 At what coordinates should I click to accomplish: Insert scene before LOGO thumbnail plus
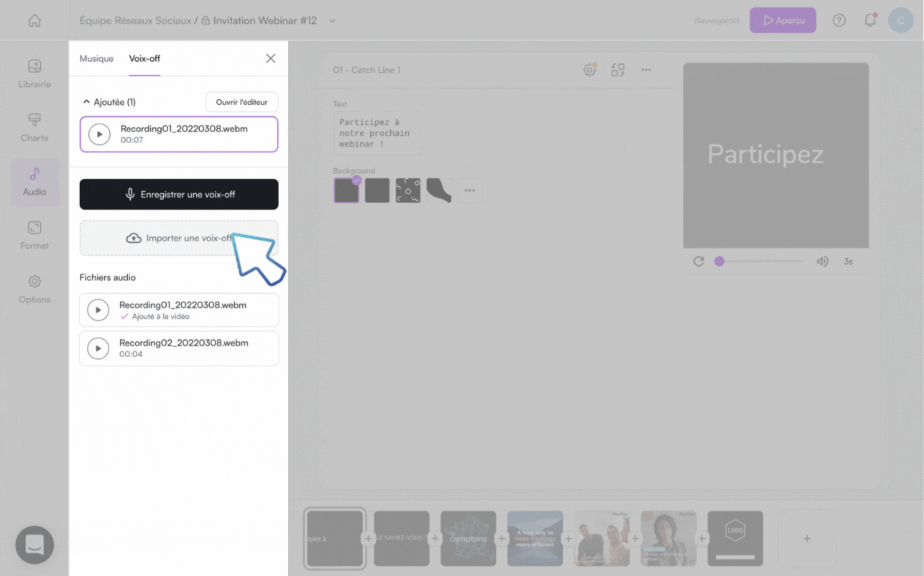click(701, 539)
